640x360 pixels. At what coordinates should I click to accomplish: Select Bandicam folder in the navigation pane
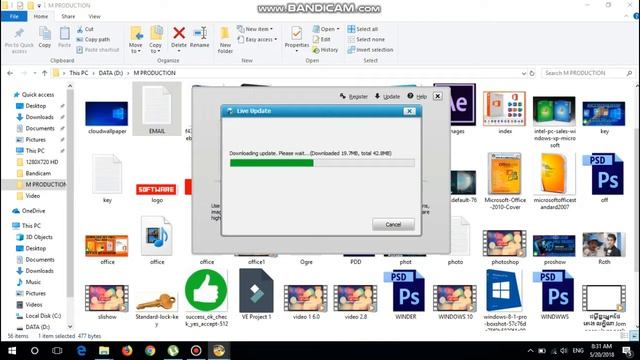click(x=38, y=173)
